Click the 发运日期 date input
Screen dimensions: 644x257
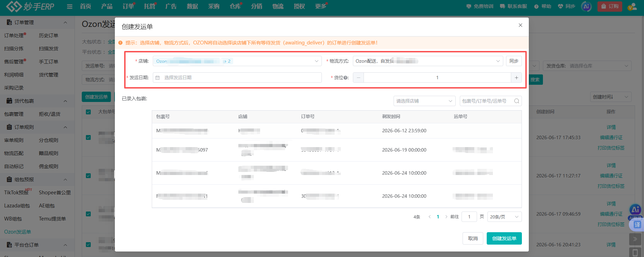pyautogui.click(x=237, y=78)
